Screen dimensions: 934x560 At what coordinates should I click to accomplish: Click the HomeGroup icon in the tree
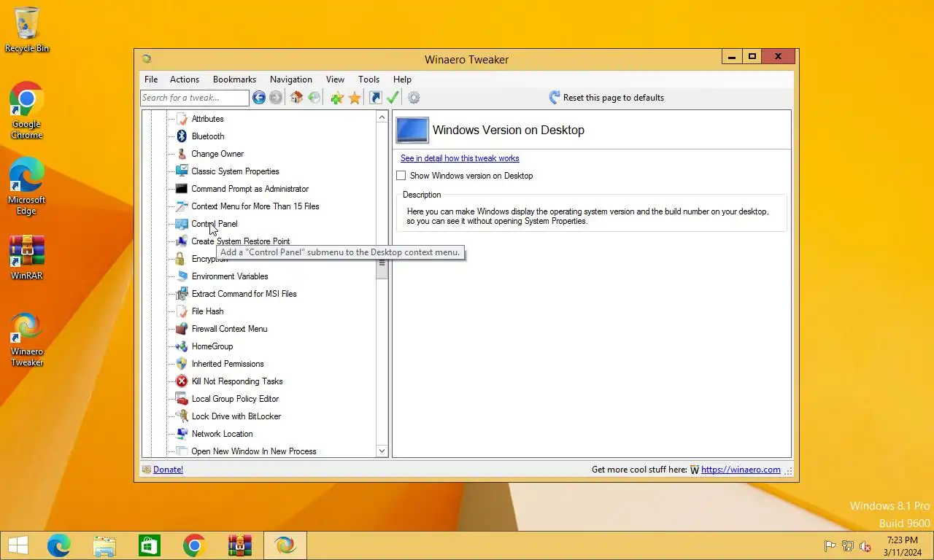pos(182,346)
